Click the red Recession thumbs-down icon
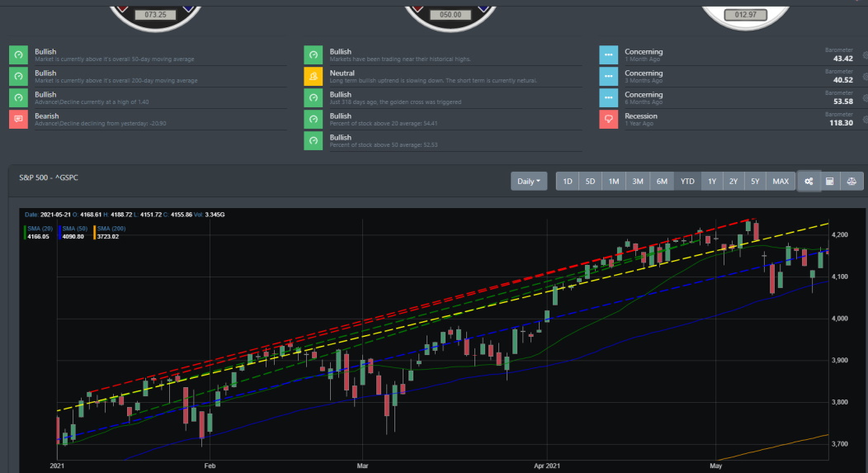868x473 pixels. 608,119
